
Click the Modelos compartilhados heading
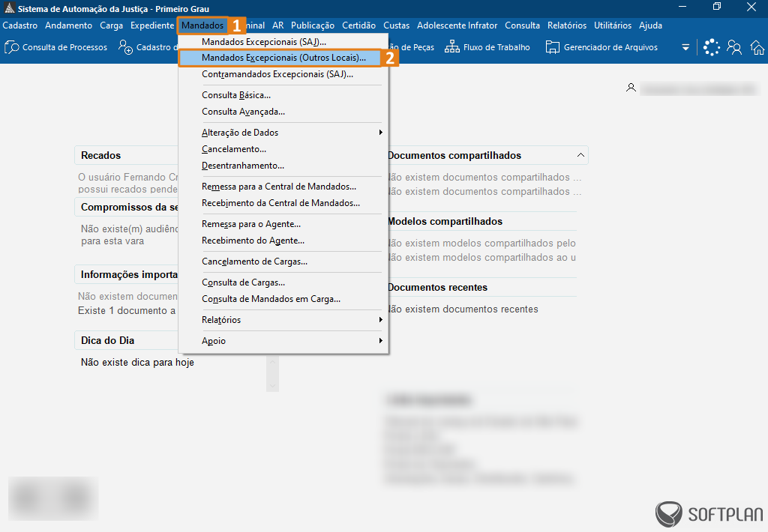pos(445,221)
